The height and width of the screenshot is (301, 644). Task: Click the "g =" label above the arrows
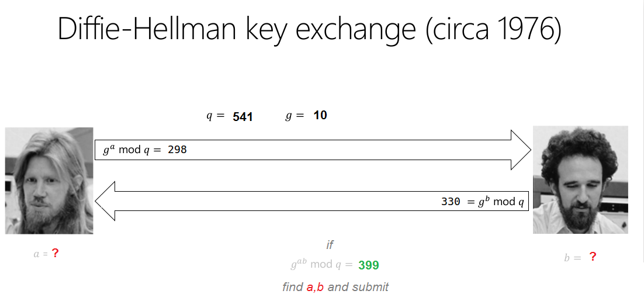[295, 116]
